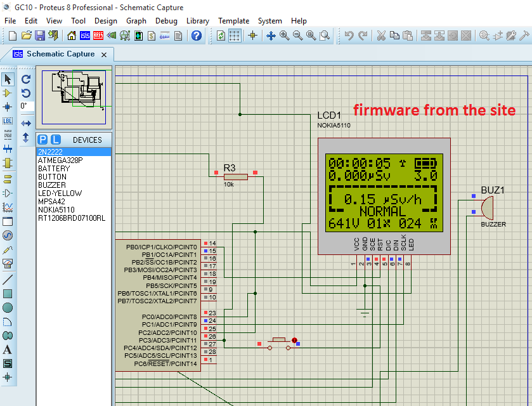Click the Zoom Out magnifier
Viewport: 532px width, 406px height.
point(297,36)
